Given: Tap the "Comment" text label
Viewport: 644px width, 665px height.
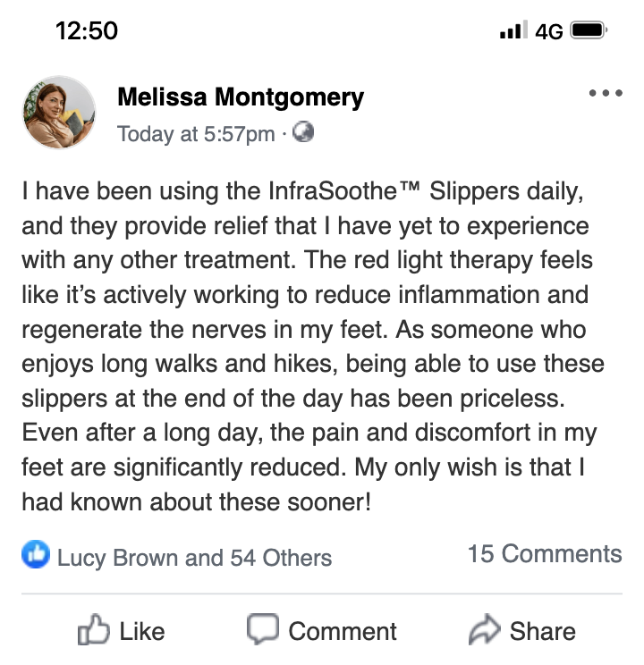Looking at the screenshot, I should pyautogui.click(x=343, y=631).
